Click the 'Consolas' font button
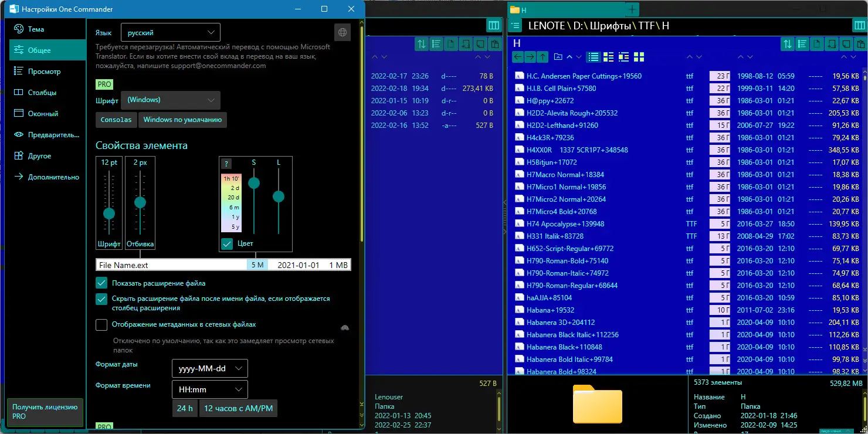868x434 pixels. point(116,120)
